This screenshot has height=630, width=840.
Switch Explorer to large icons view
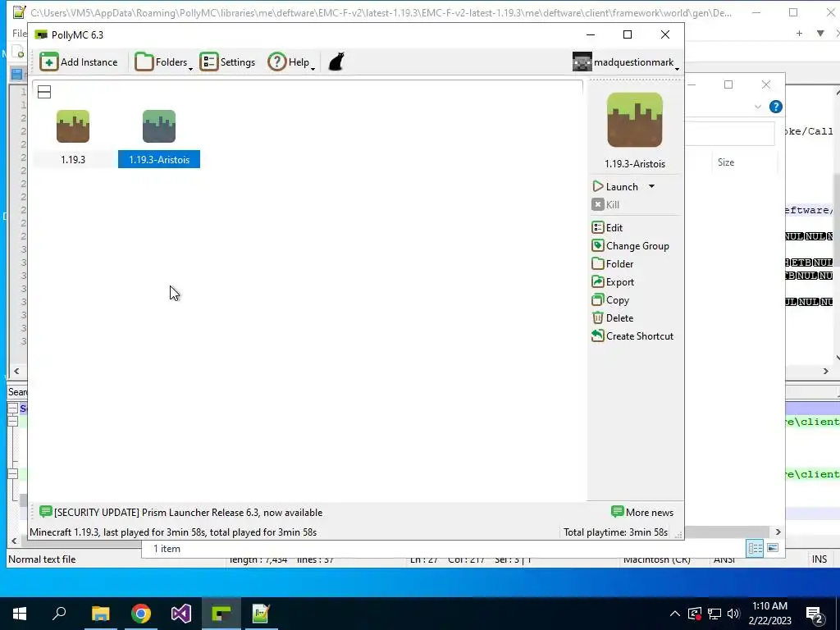773,548
